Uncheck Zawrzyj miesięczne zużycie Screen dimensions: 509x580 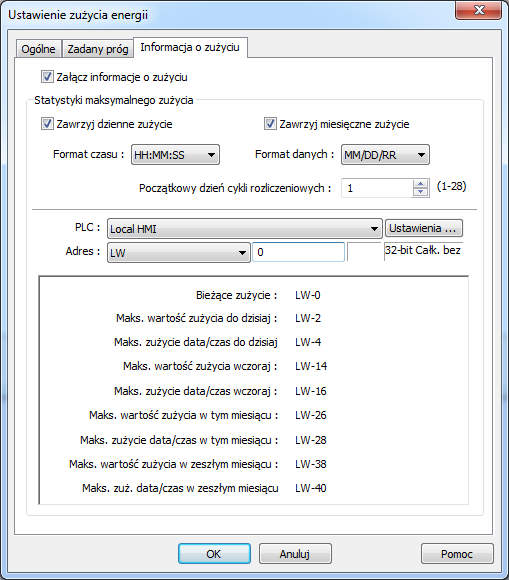click(270, 124)
